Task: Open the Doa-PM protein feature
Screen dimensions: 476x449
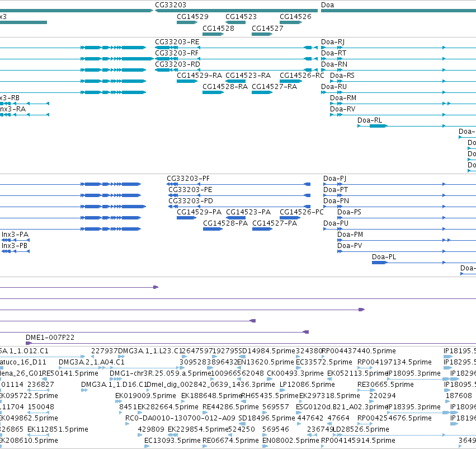Action: click(407, 241)
